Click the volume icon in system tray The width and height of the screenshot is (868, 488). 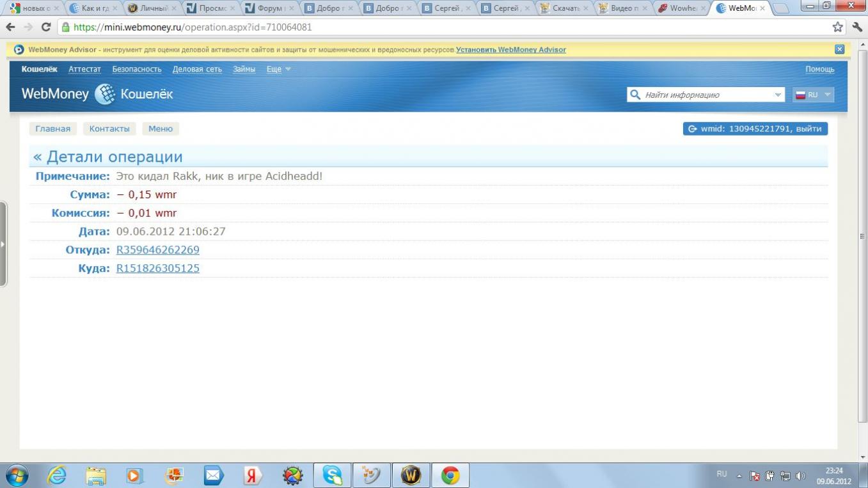(x=800, y=476)
